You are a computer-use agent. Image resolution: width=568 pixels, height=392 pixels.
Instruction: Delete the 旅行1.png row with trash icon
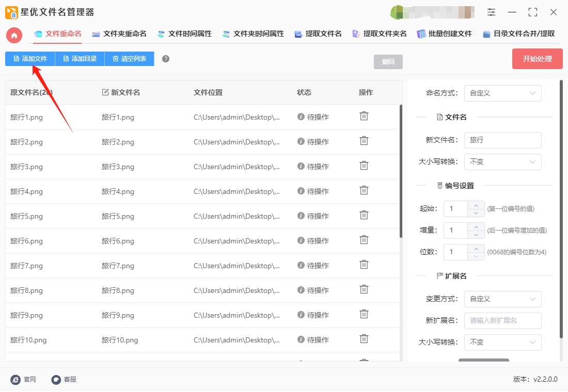(x=364, y=116)
